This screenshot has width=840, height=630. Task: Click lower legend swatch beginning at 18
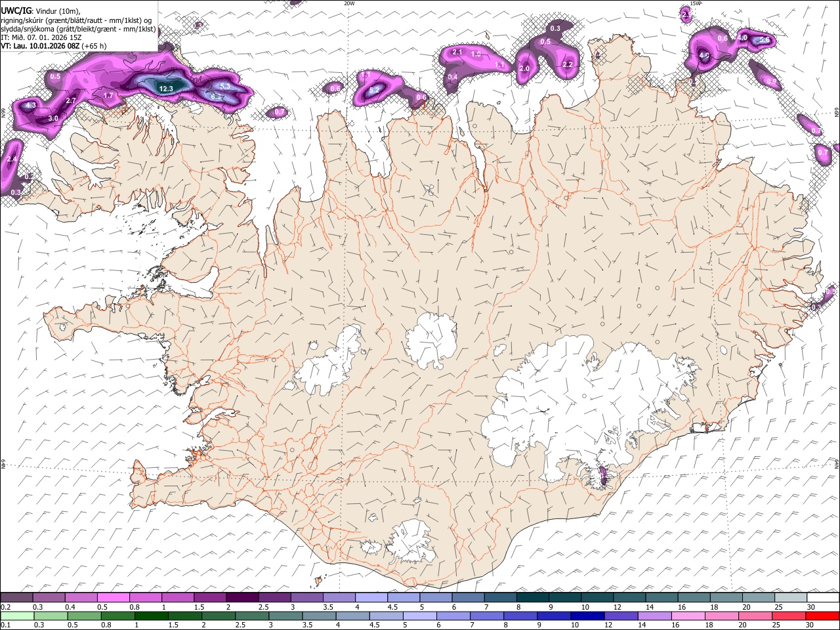click(721, 616)
